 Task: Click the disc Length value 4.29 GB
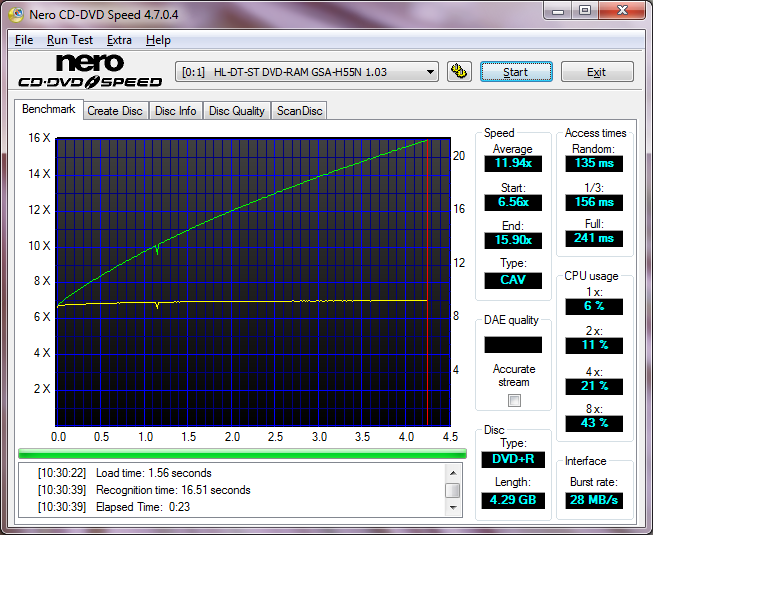[x=513, y=500]
